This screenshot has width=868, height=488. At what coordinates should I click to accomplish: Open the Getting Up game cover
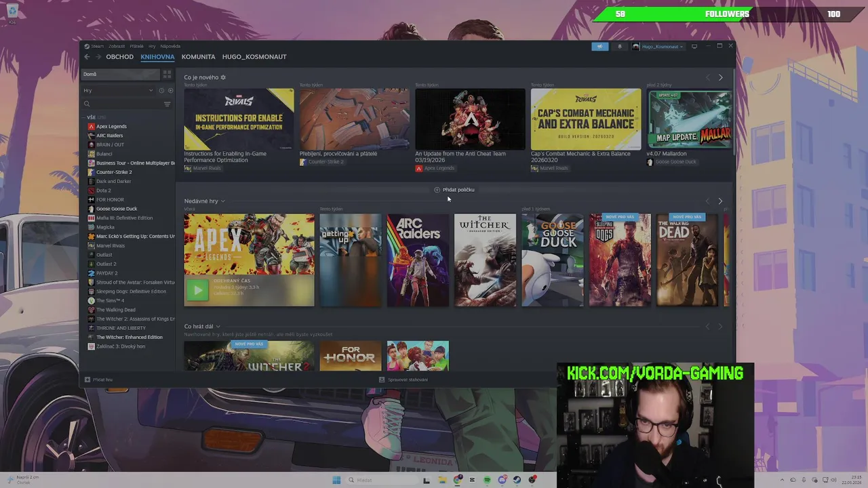click(351, 260)
